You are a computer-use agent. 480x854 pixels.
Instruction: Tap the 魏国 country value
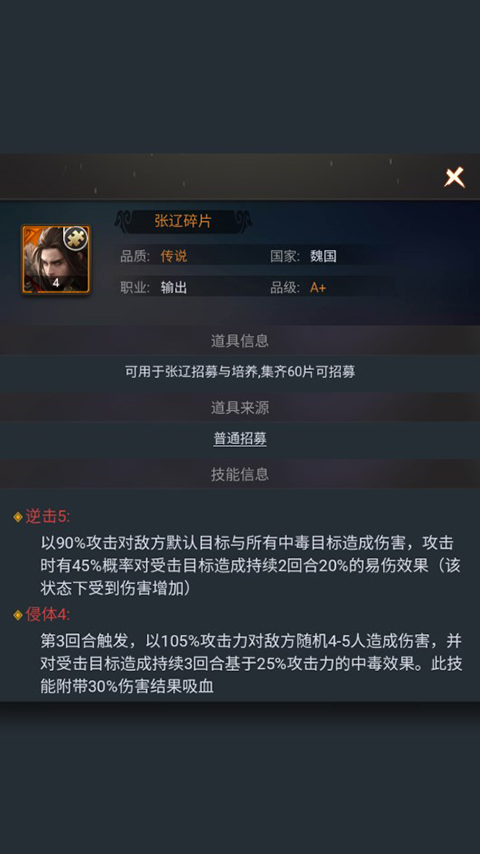tap(323, 256)
